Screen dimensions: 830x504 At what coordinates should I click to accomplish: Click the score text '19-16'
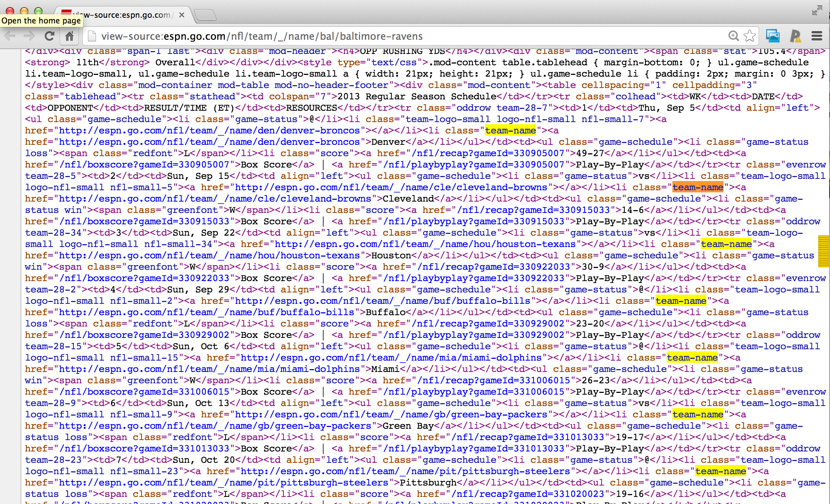630,494
